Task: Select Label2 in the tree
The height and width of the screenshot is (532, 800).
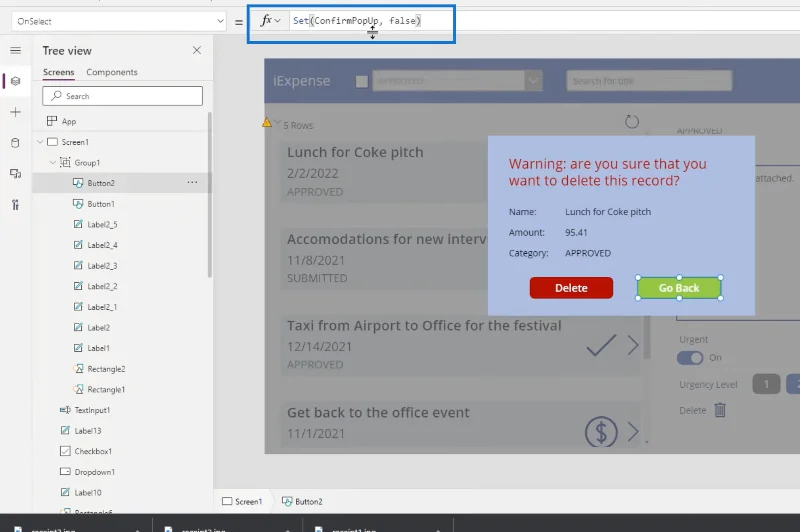Action: point(98,327)
